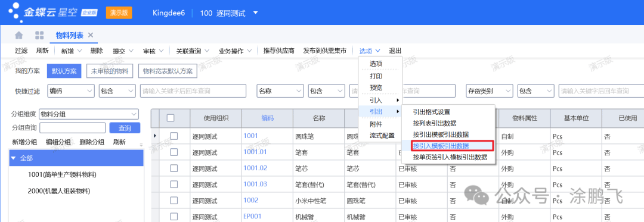Close the 物料列表 tab
The width and height of the screenshot is (644, 222).
(x=91, y=35)
